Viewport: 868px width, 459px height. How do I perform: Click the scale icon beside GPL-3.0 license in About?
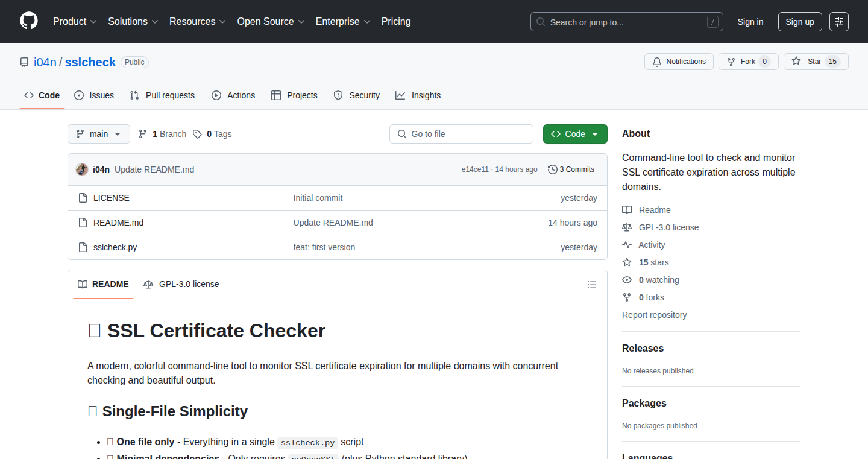[x=627, y=227]
